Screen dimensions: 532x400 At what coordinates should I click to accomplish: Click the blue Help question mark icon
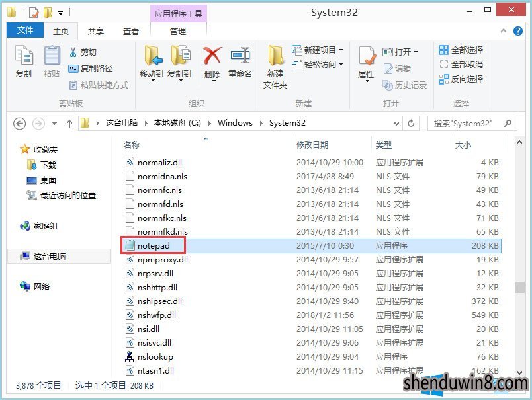pyautogui.click(x=517, y=31)
